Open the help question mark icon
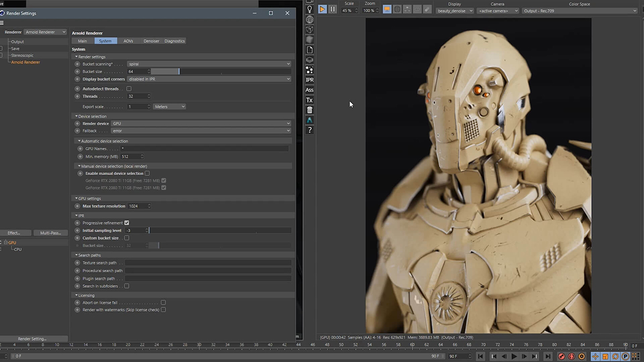This screenshot has height=362, width=644. tap(310, 130)
